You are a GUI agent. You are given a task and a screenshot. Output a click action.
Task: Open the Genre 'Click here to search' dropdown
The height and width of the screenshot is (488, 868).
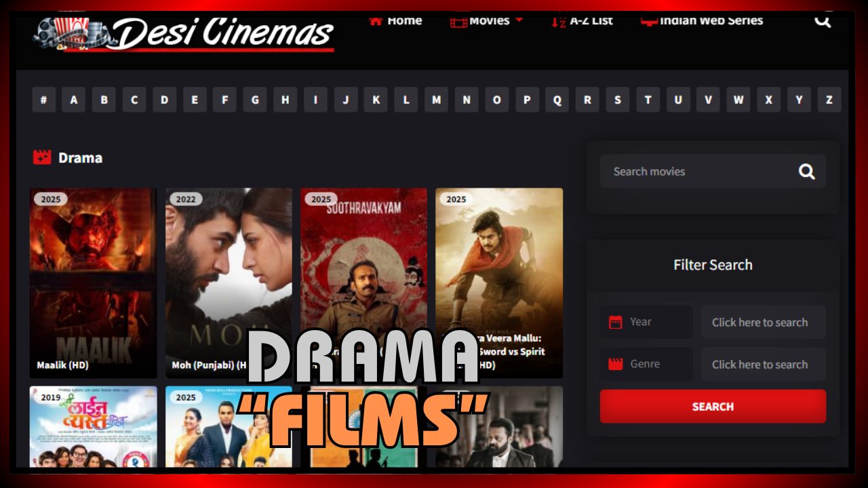763,365
